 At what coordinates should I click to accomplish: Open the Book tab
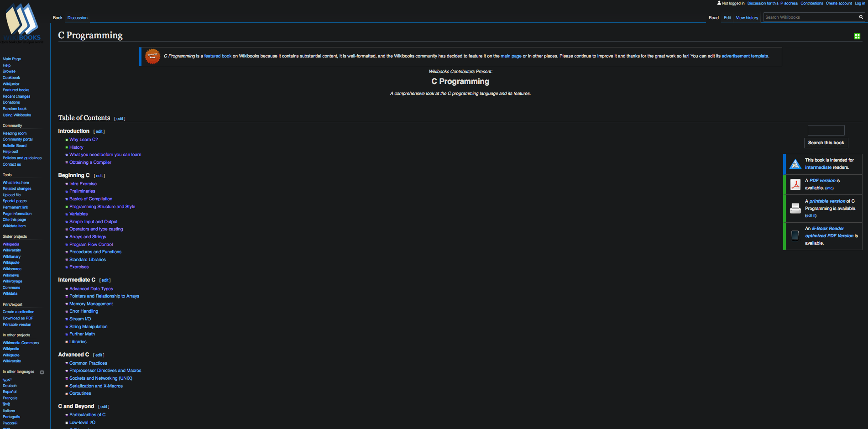click(x=58, y=18)
